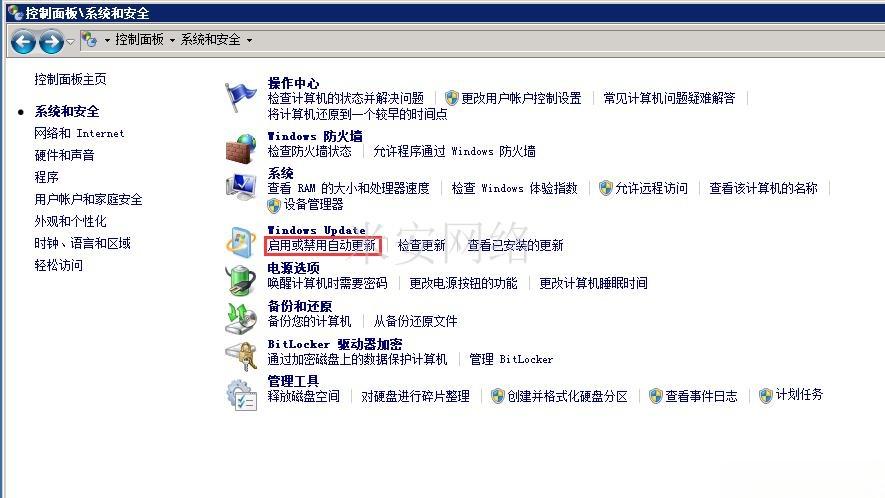Click the BitLocker keys icon
The image size is (885, 498).
click(x=241, y=356)
